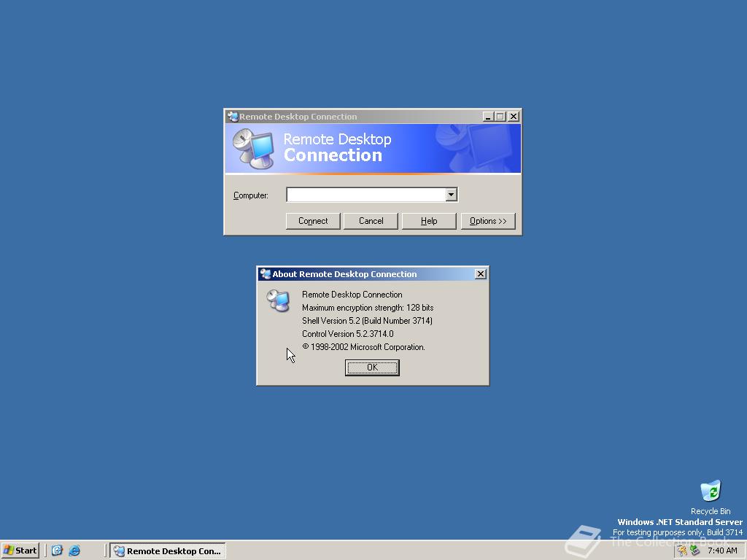Image resolution: width=747 pixels, height=560 pixels.
Task: Click the large computer icon in the banner
Action: [x=254, y=149]
